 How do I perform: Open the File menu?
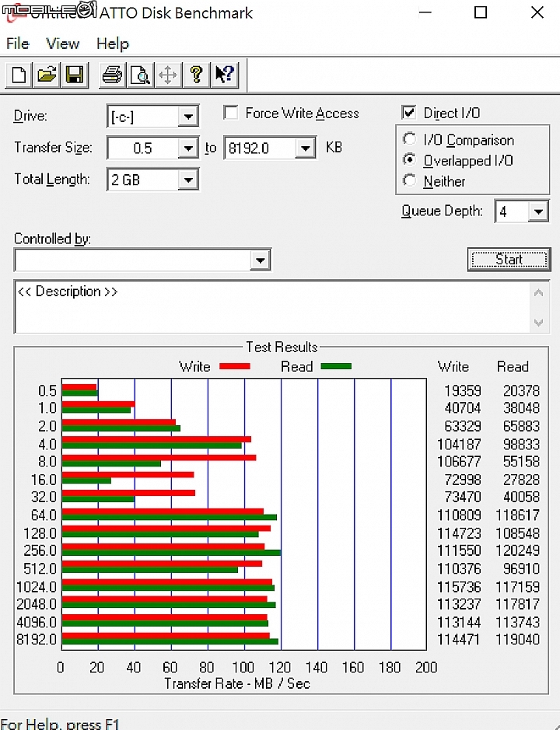[18, 44]
